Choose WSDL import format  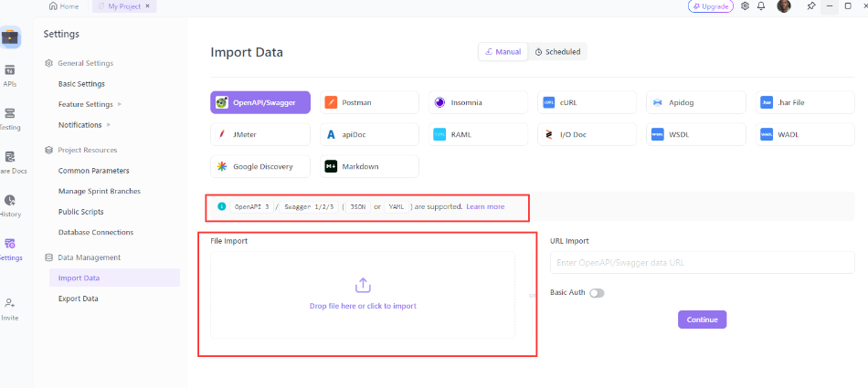(696, 134)
